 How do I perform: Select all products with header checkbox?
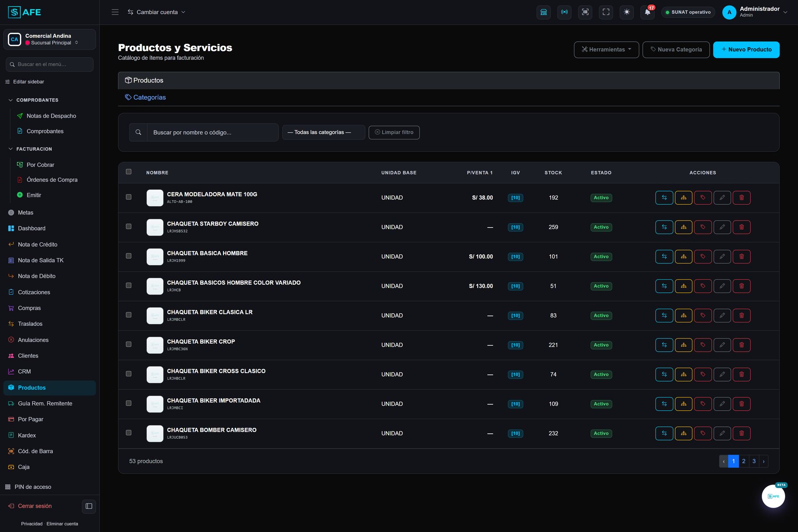129,172
